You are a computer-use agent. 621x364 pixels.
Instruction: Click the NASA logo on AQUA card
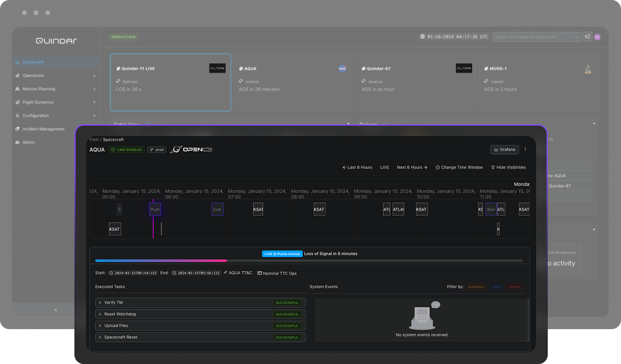tap(342, 69)
